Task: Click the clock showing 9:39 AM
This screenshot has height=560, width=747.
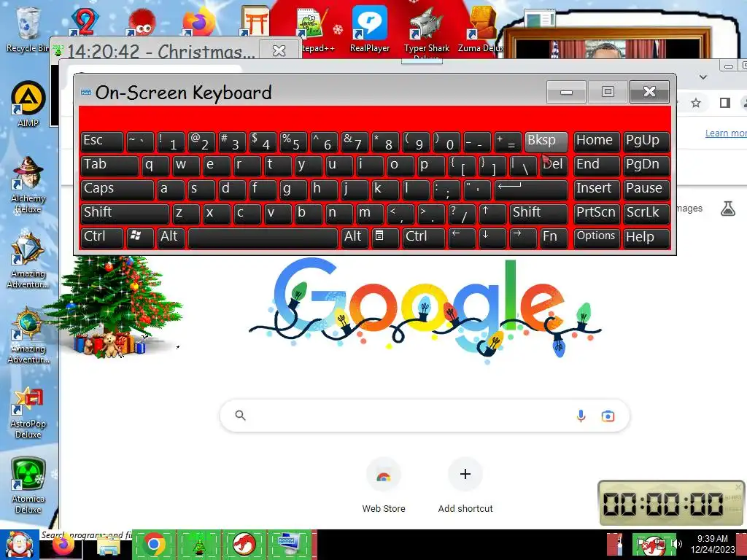Action: [713, 544]
